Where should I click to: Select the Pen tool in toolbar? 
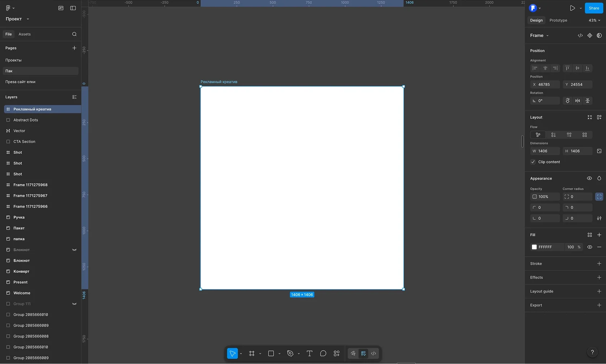[290, 354]
